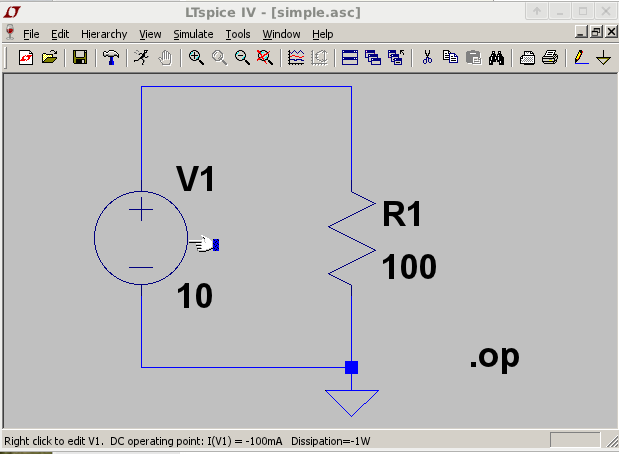Click the up-arrow button in title bar
619x454 pixels.
536,11
